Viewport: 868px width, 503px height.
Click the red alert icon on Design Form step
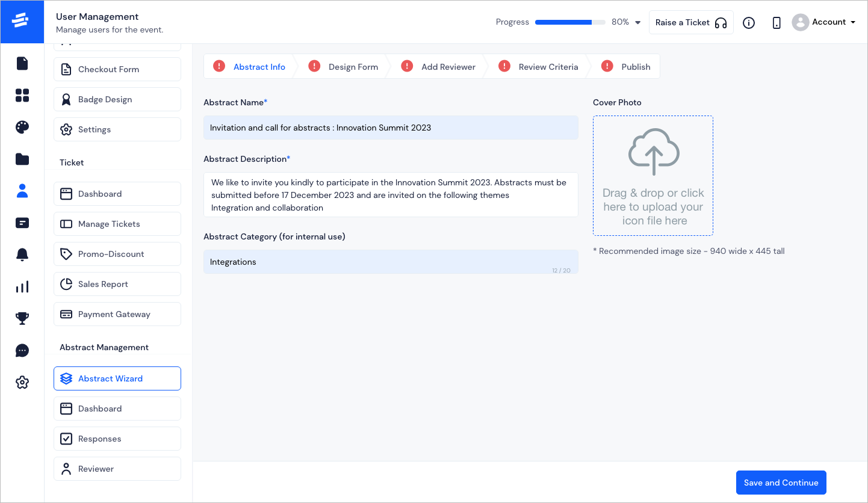point(314,66)
